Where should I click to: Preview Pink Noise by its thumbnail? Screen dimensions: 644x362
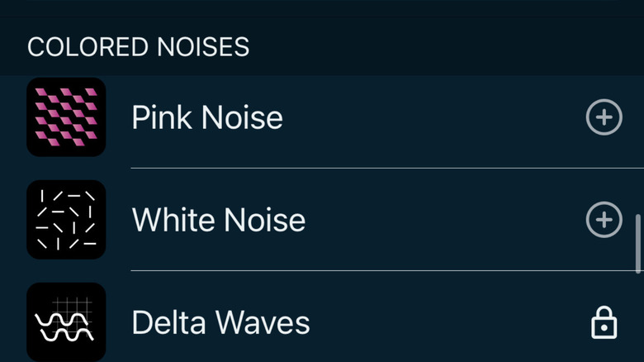66,117
